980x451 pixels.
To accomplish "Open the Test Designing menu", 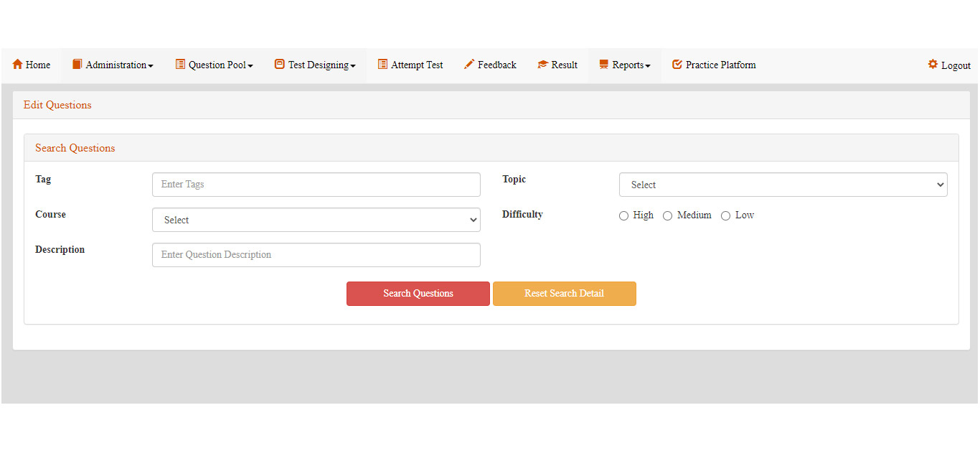I will click(x=321, y=65).
